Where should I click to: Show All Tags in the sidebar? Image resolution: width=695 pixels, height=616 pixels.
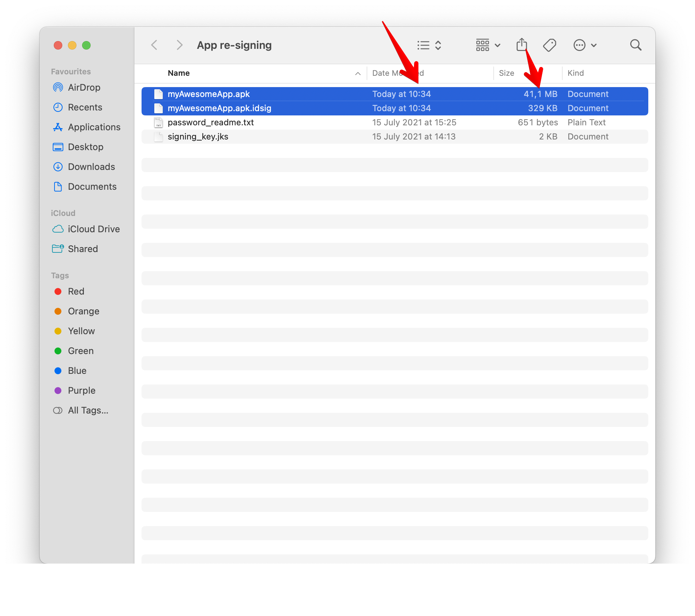tap(88, 410)
